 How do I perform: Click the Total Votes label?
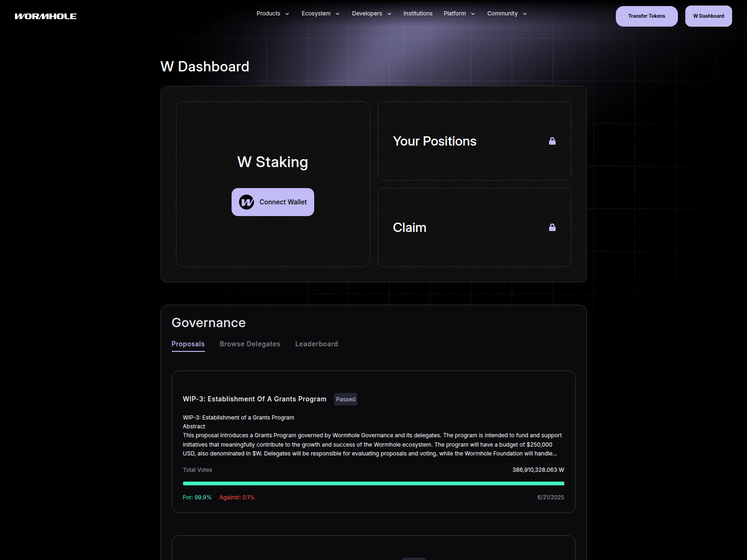pos(197,470)
